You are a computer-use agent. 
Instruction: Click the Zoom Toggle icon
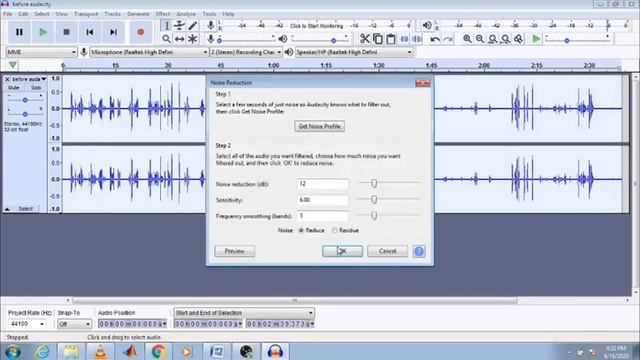pyautogui.click(x=518, y=39)
